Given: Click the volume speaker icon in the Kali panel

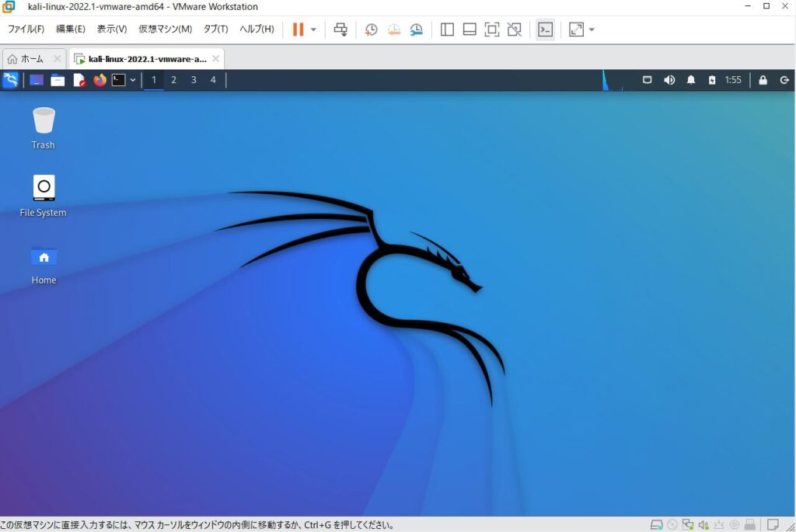Looking at the screenshot, I should point(669,80).
